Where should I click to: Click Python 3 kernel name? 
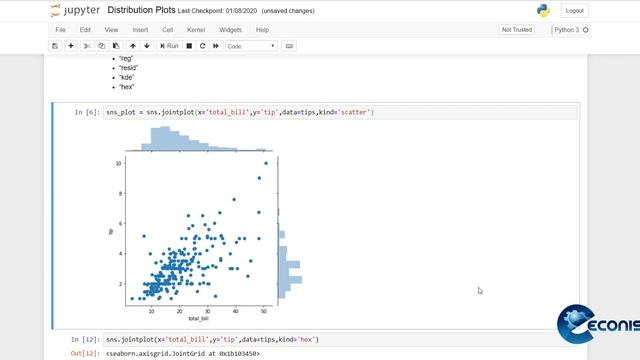coord(567,30)
